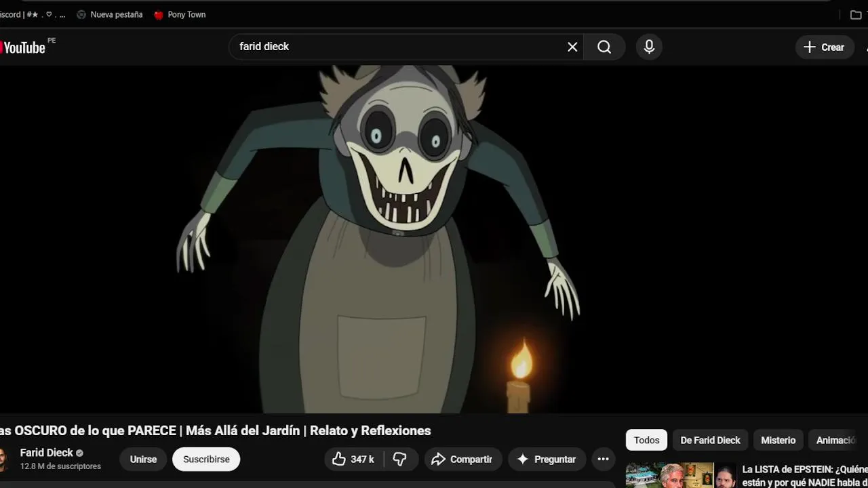The width and height of the screenshot is (868, 488).
Task: Open the YouTube home logo
Action: [22, 47]
